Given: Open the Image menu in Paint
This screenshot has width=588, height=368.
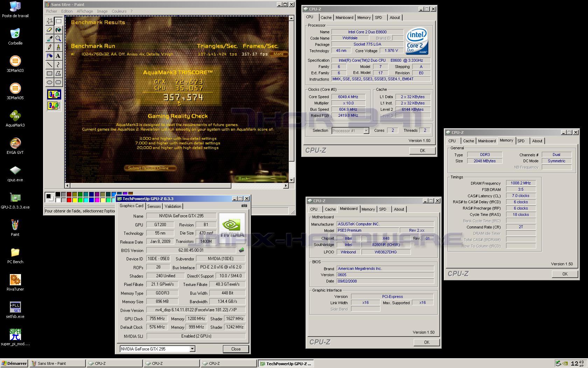Looking at the screenshot, I should tap(102, 11).
